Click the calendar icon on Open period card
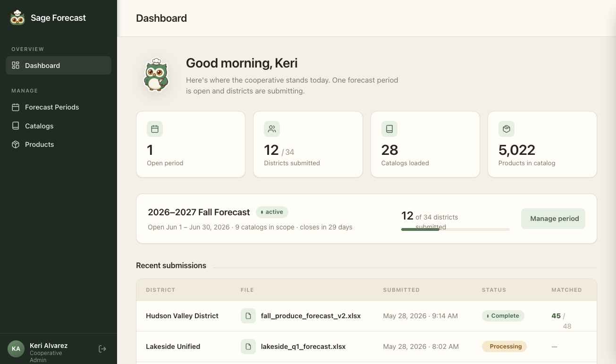This screenshot has height=364, width=616. click(x=155, y=129)
